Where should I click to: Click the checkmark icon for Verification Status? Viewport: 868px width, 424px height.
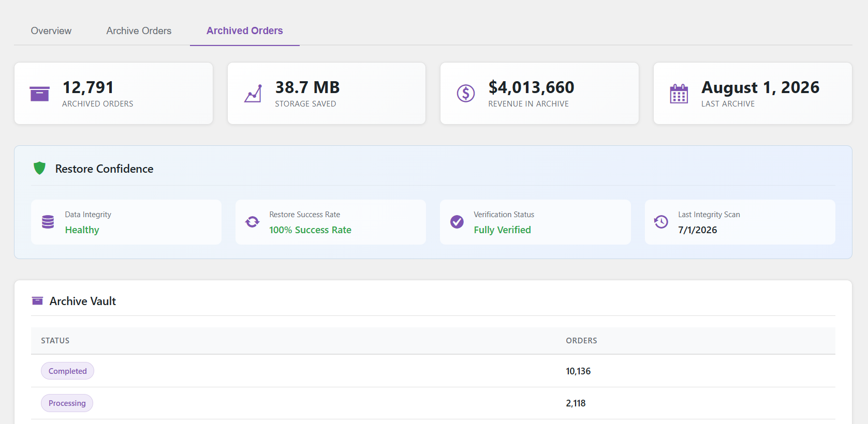[457, 222]
